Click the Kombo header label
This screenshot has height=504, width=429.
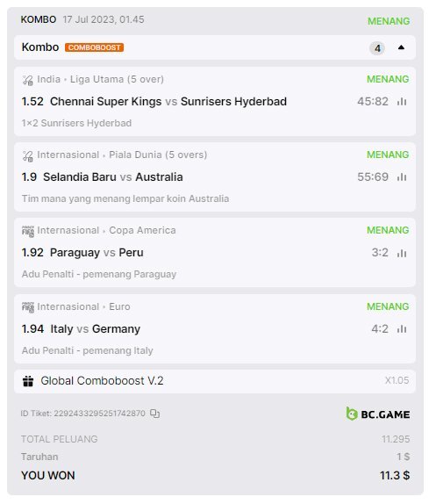[40, 47]
